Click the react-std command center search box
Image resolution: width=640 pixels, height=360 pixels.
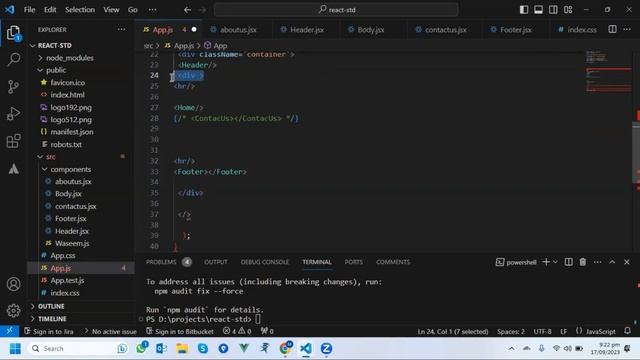pyautogui.click(x=336, y=10)
